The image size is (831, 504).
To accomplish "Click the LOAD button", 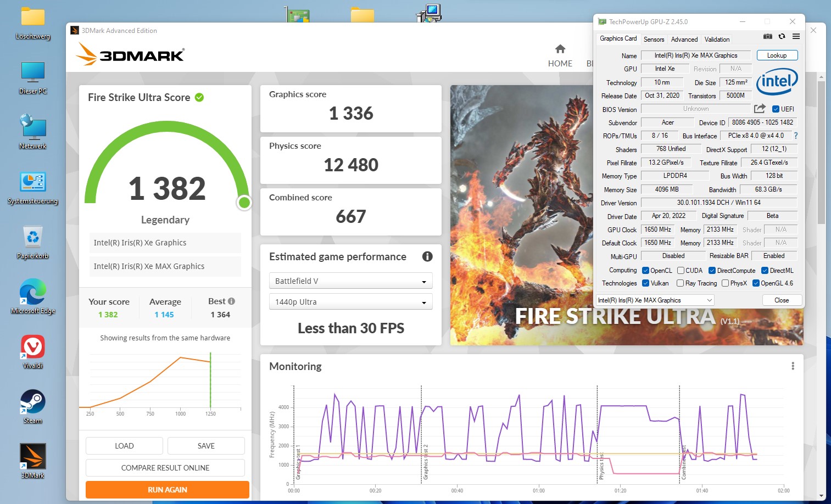I will pos(124,445).
